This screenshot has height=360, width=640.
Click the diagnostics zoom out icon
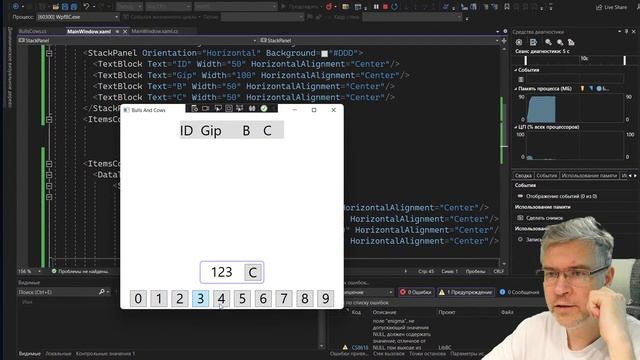(560, 42)
